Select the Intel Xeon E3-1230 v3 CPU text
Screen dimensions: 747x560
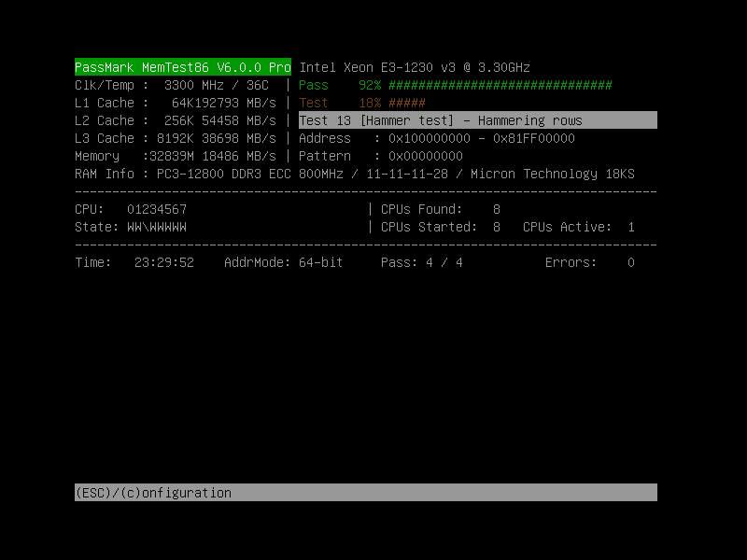[415, 67]
